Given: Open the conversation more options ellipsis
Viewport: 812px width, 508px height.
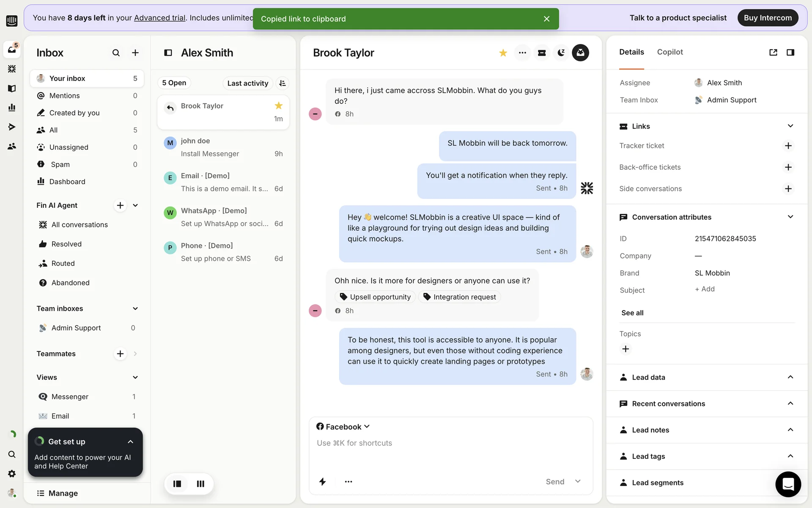Looking at the screenshot, I should tap(522, 53).
